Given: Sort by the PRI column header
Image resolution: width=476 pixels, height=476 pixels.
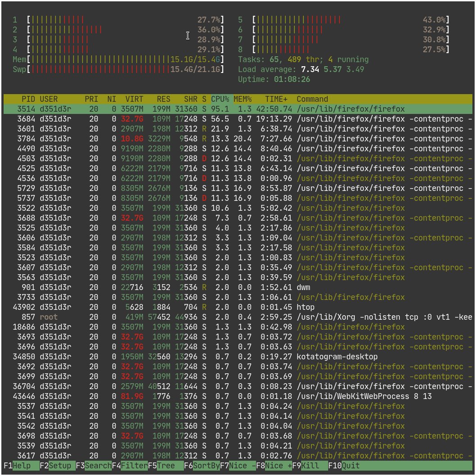Looking at the screenshot, I should pos(92,99).
